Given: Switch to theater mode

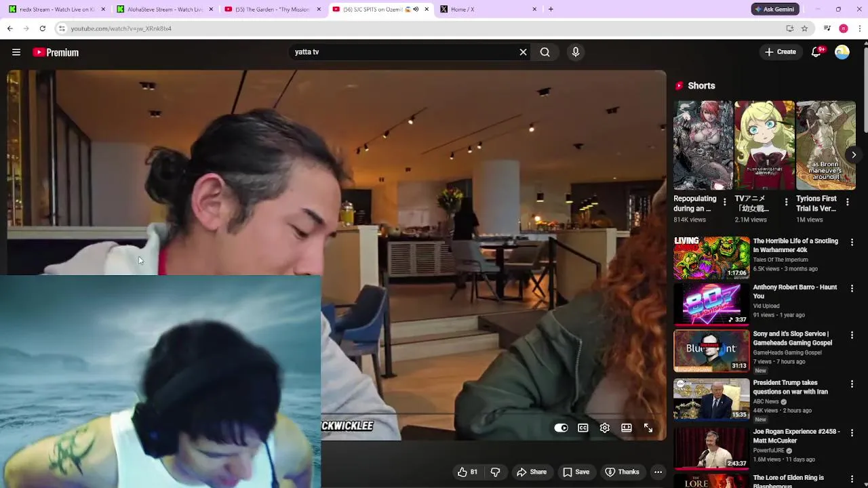Looking at the screenshot, I should click(627, 428).
